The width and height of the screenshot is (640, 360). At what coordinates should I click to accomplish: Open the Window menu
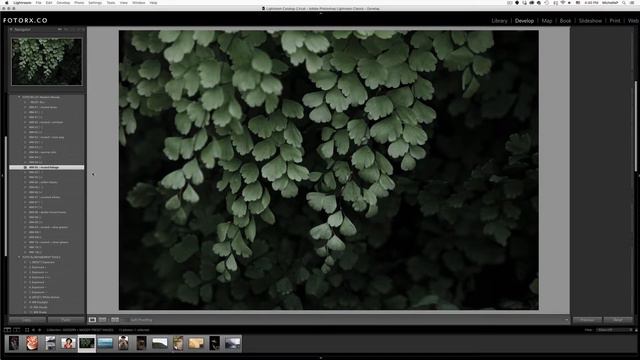[139, 2]
